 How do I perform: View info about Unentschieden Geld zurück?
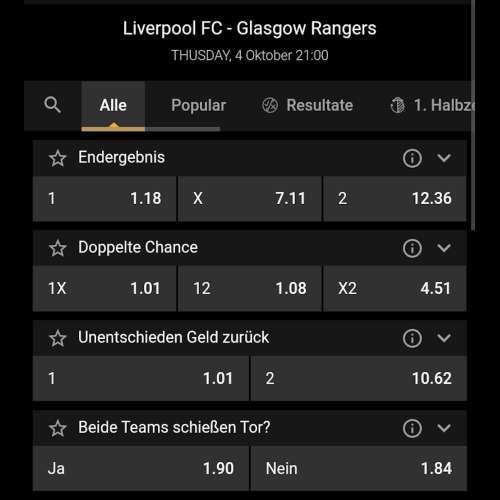(x=412, y=338)
